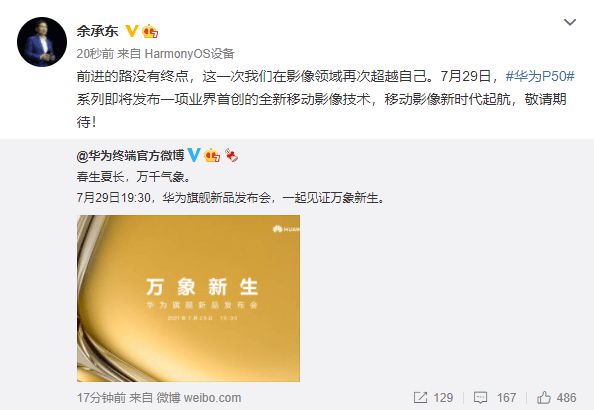Click the 余承东 username link
The height and width of the screenshot is (410, 594).
pyautogui.click(x=97, y=31)
